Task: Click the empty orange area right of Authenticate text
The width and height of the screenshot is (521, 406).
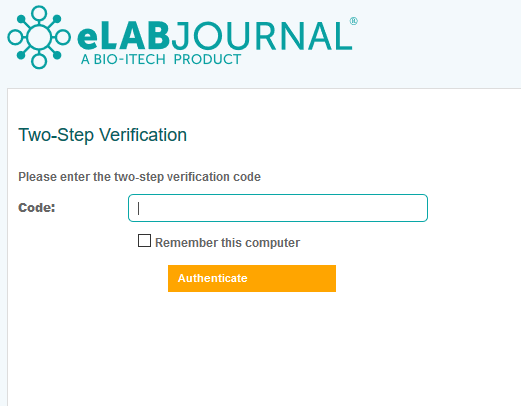Action: [292, 278]
